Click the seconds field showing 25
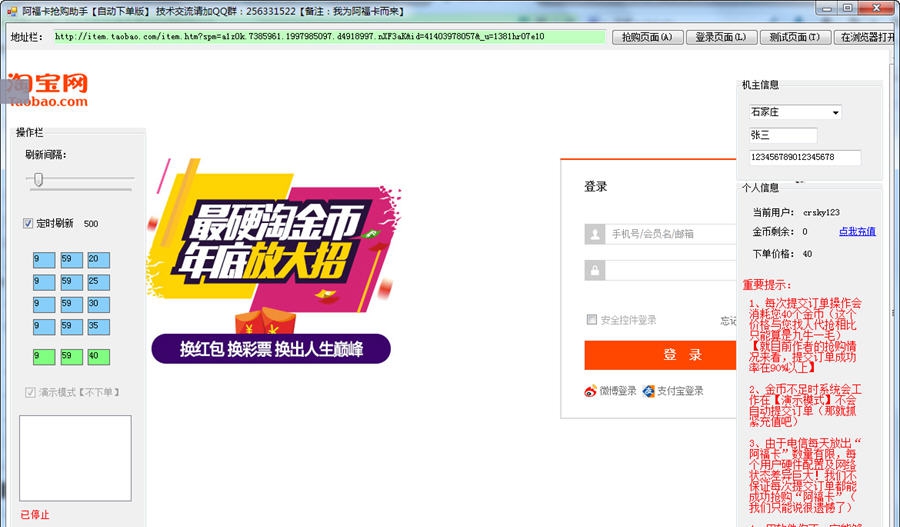The image size is (900, 527). click(x=99, y=282)
